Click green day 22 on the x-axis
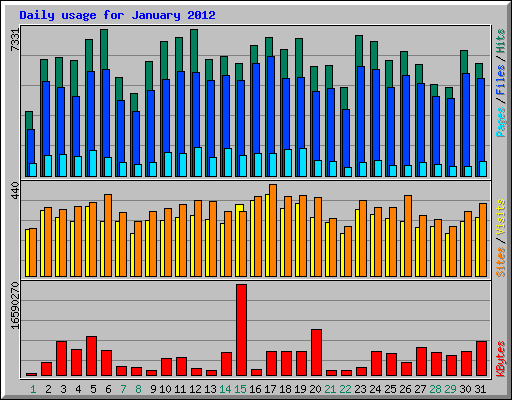 pos(345,389)
